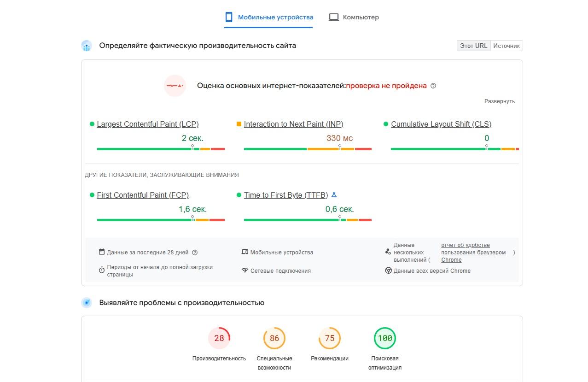Switch the data scope to «Источник»
This screenshot has width=588, height=382.
click(506, 46)
